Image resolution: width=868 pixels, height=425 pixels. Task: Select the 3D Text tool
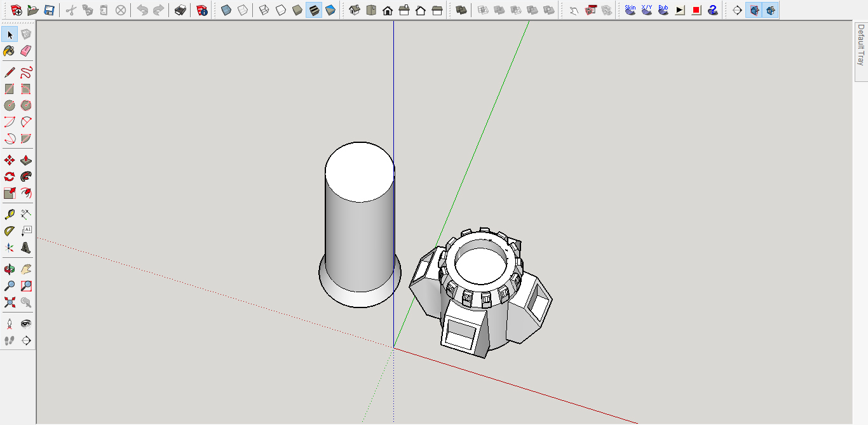(26, 248)
